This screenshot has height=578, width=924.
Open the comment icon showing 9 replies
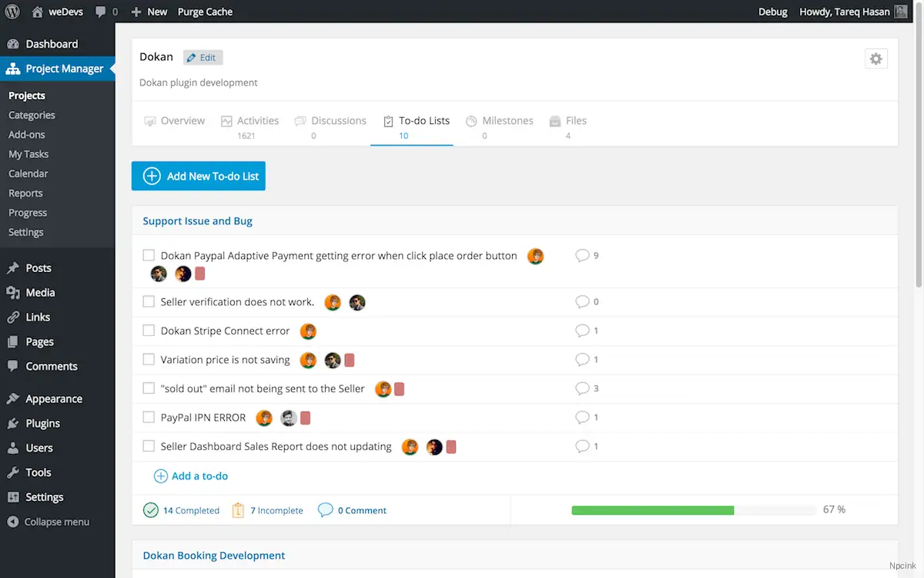(581, 255)
